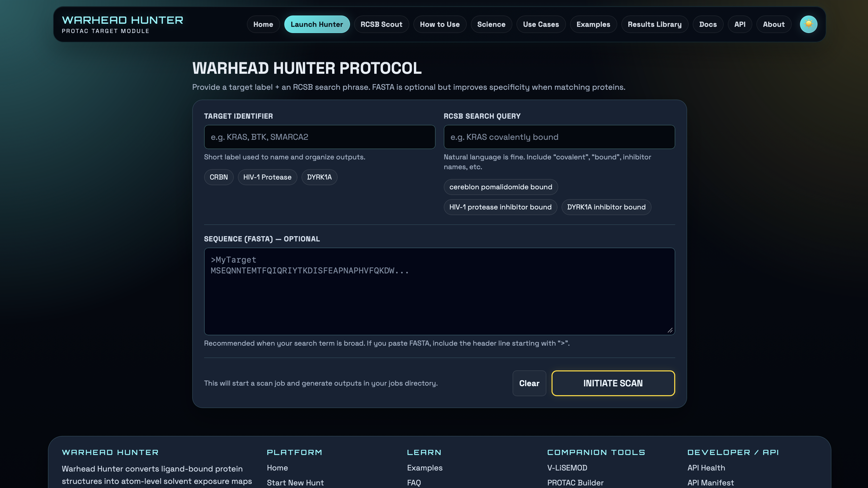Click the Warhead Hunter logo

click(122, 24)
